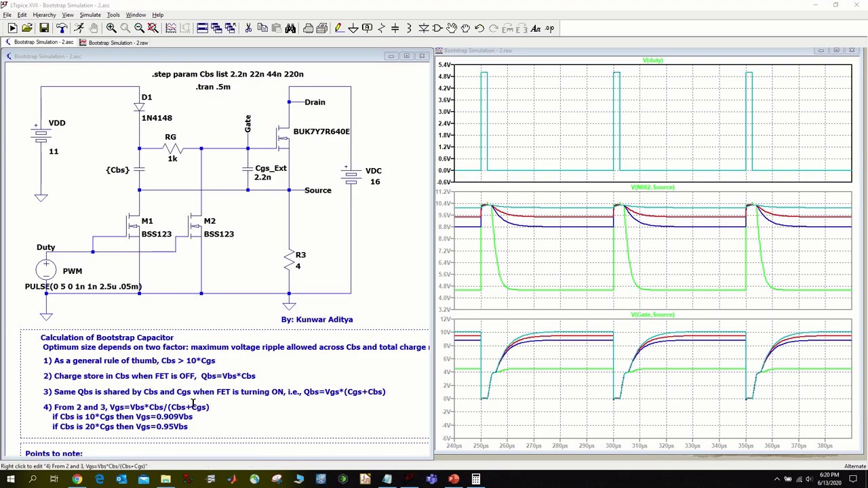Open File Explorer from the taskbar

tap(165, 480)
